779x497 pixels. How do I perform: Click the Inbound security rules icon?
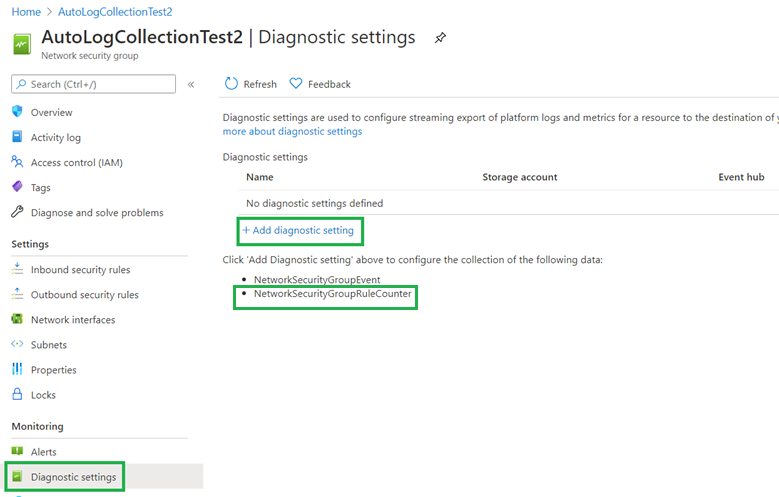point(17,269)
